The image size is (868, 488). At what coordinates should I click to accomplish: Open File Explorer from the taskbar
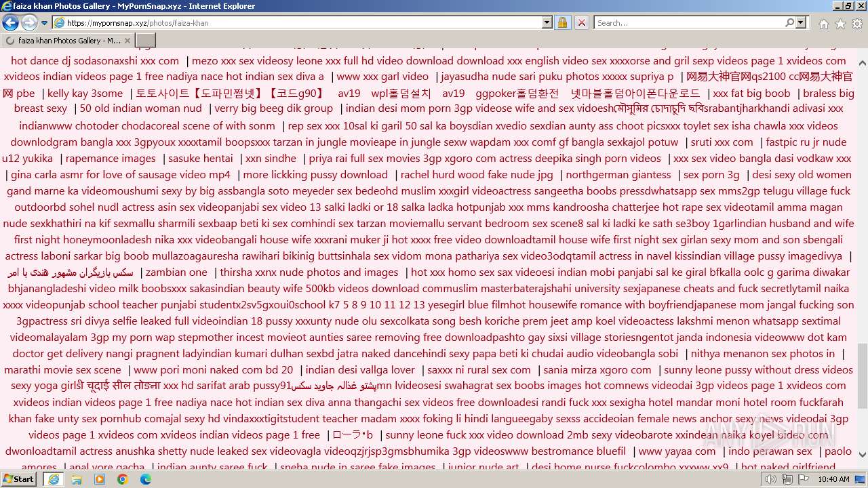point(77,479)
